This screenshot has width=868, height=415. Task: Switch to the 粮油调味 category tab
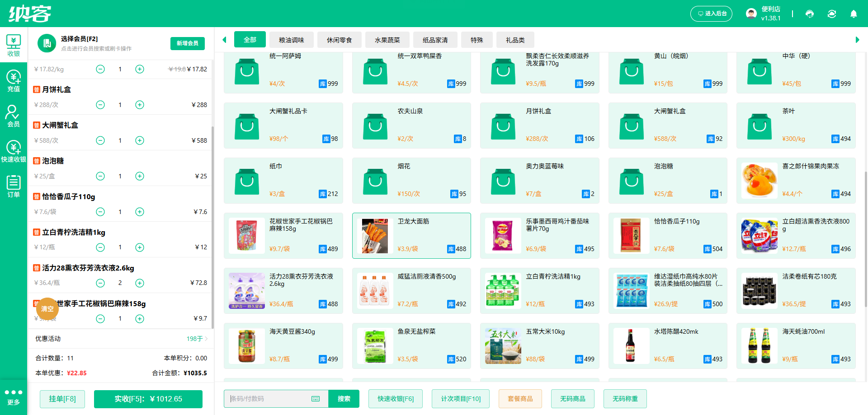coord(292,40)
